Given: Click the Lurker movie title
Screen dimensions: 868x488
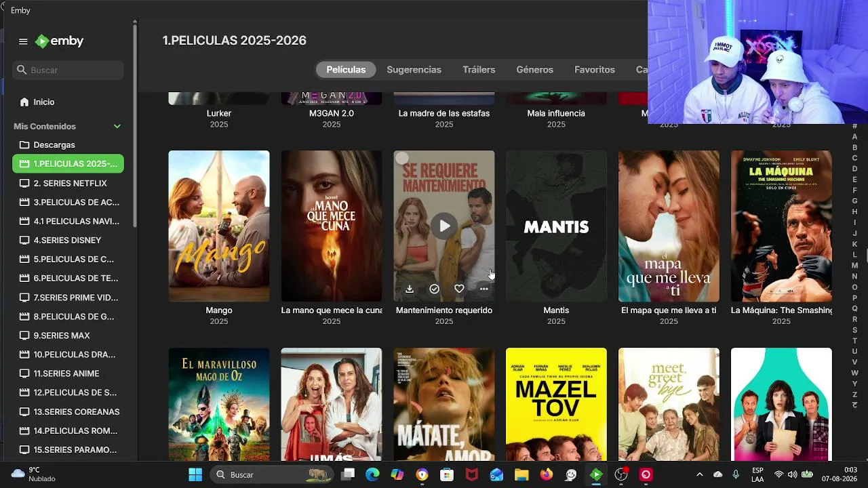Looking at the screenshot, I should point(219,113).
